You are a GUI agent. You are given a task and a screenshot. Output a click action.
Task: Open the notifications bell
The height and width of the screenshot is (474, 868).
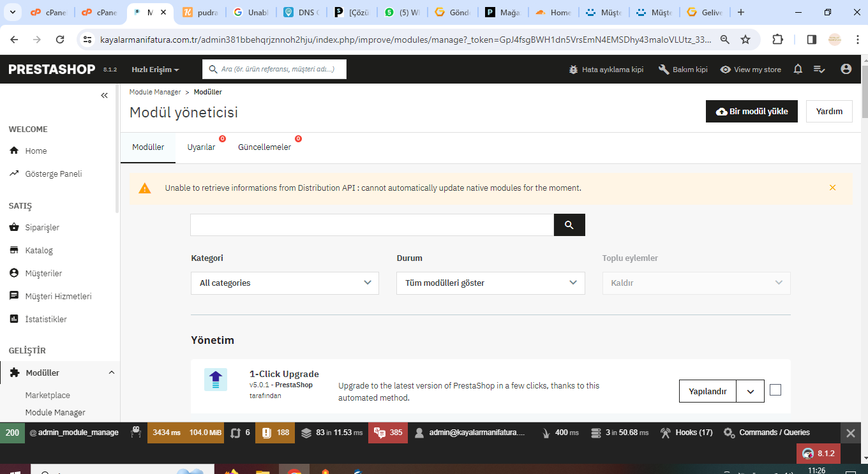[798, 69]
